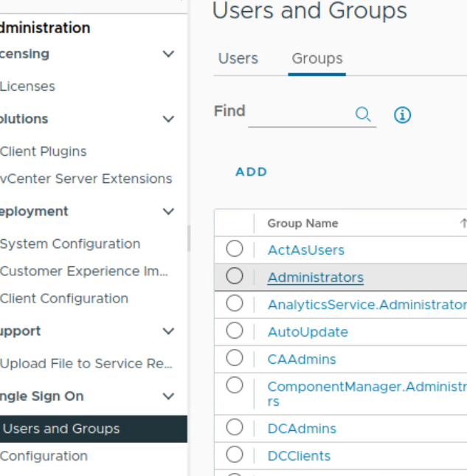467x476 pixels.
Task: Click the info icon beside Find
Action: point(402,115)
